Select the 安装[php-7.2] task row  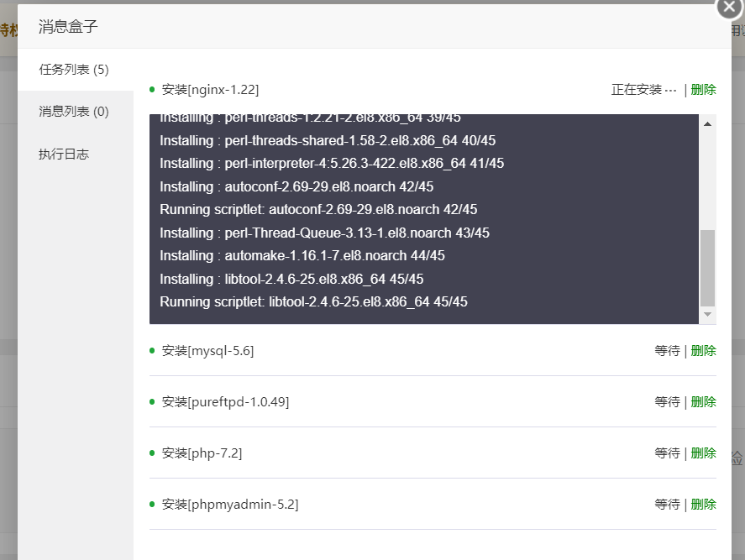click(433, 453)
